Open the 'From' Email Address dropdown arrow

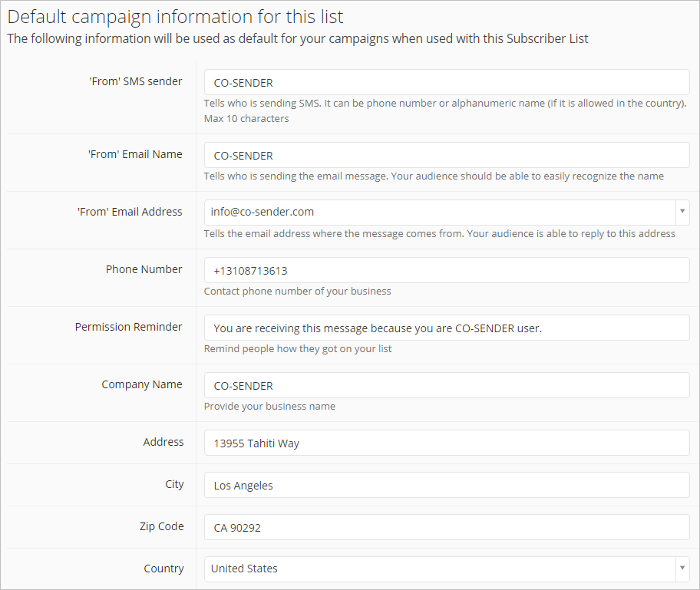[x=682, y=212]
